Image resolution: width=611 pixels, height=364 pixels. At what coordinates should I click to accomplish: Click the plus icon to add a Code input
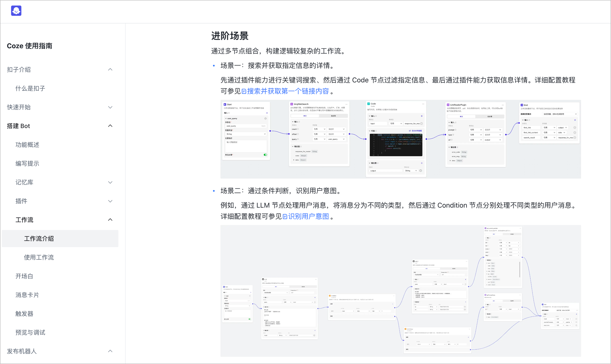click(x=422, y=116)
